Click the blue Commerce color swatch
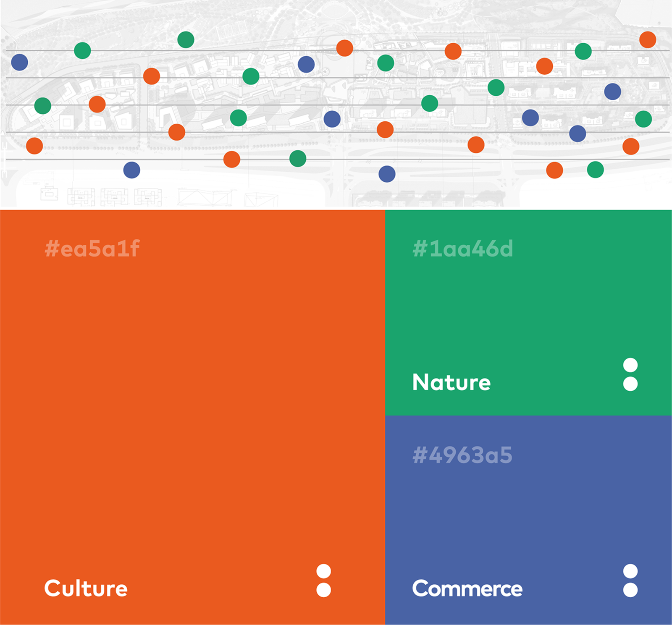672x625 pixels. (528, 520)
